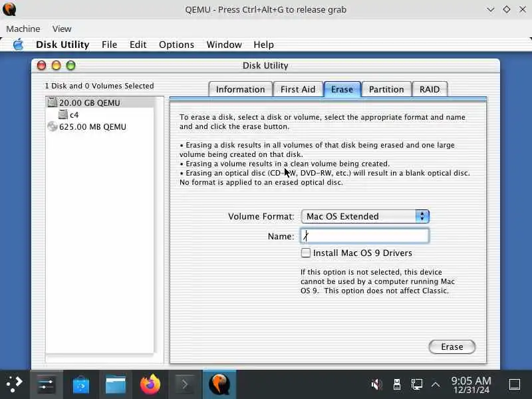Select the c4 volume row
The image size is (532, 399).
(x=100, y=114)
